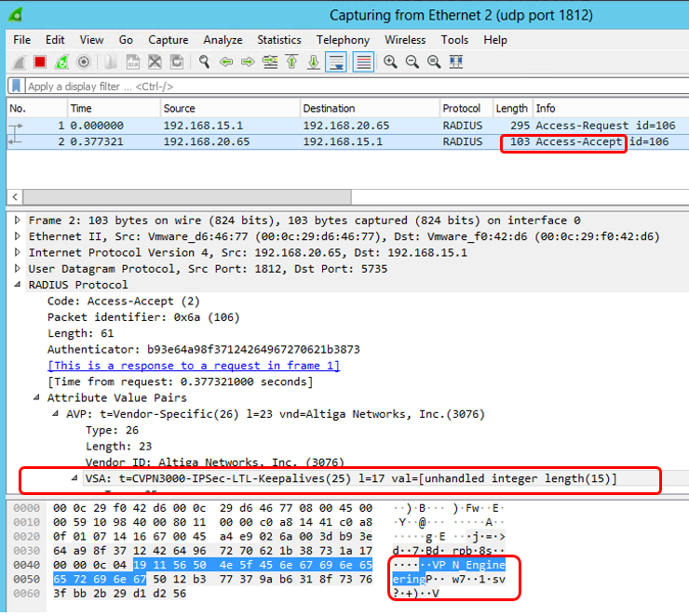Viewport: 689px width, 616px height.
Task: Toggle packet list colorization
Action: (x=363, y=62)
